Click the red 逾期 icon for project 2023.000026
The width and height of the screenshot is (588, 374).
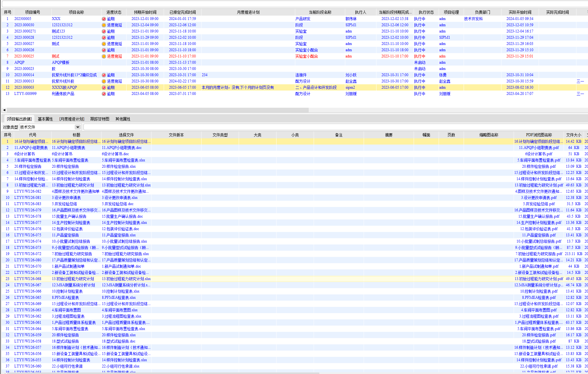[x=104, y=50]
